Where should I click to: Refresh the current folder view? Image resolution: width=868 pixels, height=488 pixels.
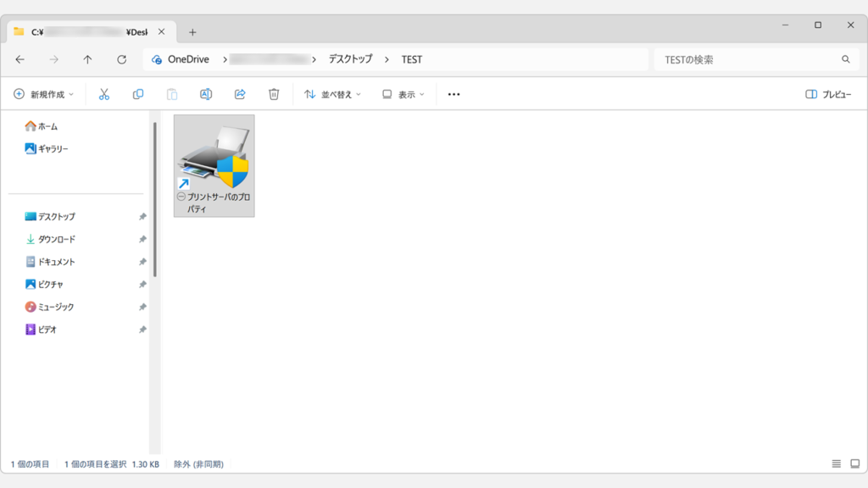tap(122, 59)
